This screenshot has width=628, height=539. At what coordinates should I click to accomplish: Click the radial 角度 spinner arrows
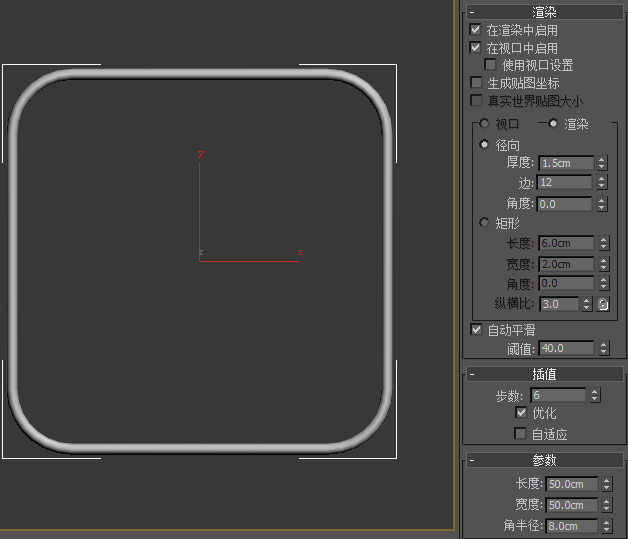coord(602,204)
